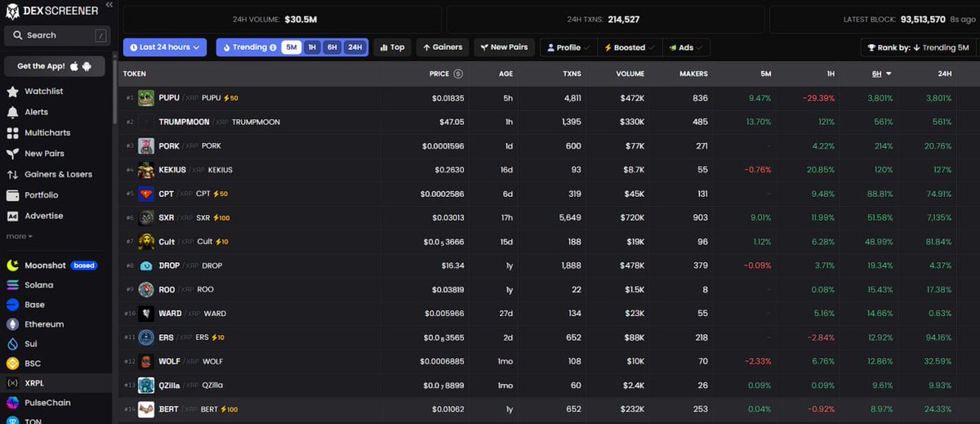Click the Trending filter button
Image resolution: width=980 pixels, height=424 pixels.
(248, 47)
